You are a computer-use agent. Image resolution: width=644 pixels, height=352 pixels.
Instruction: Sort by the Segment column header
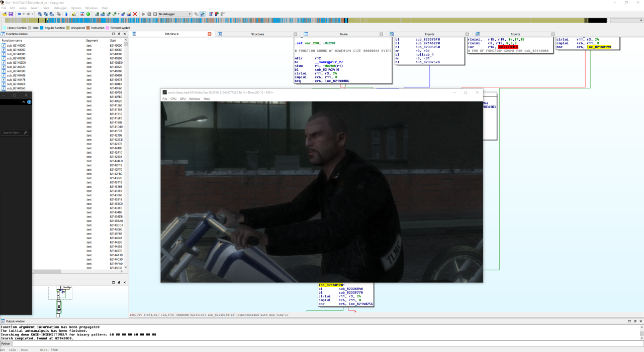point(92,40)
